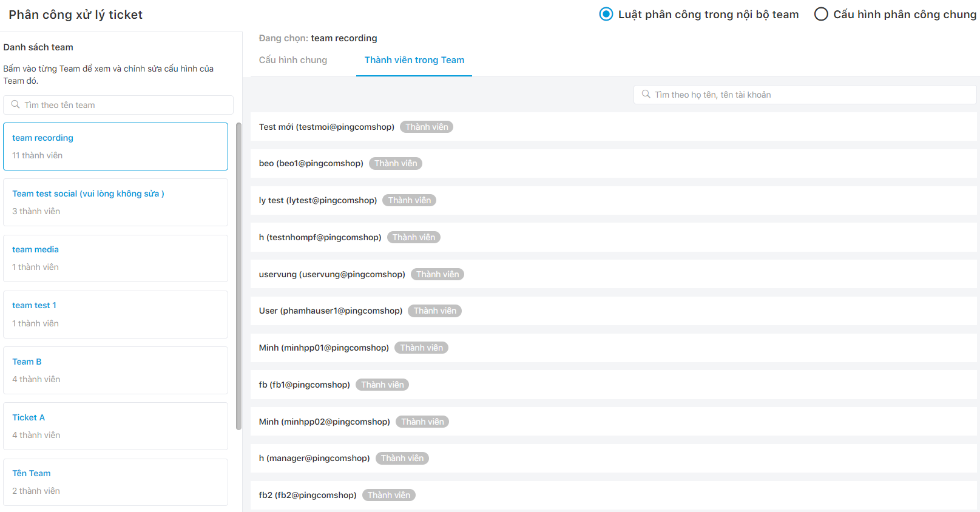Click 'Thành viên' badge next to fb1
The width and height of the screenshot is (980, 512).
coord(382,385)
